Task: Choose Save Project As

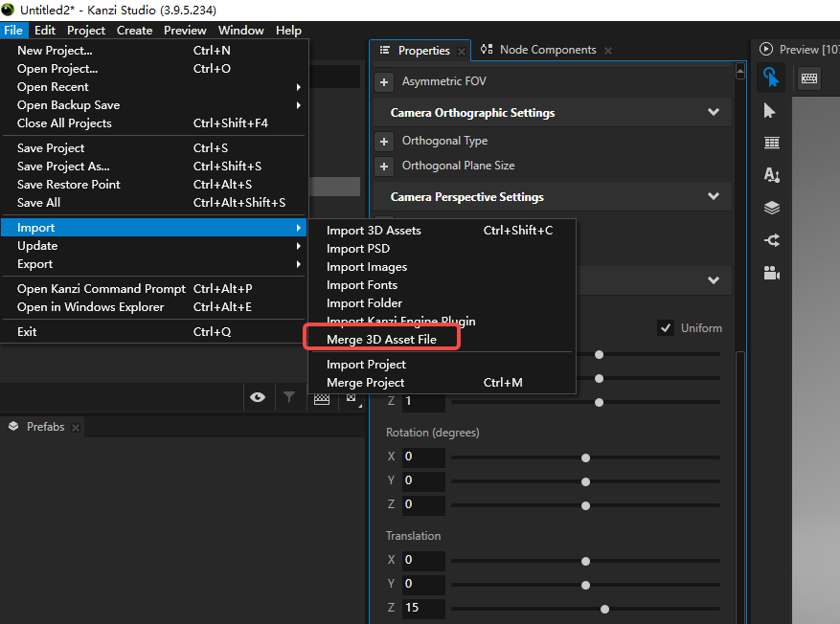Action: [x=154, y=166]
